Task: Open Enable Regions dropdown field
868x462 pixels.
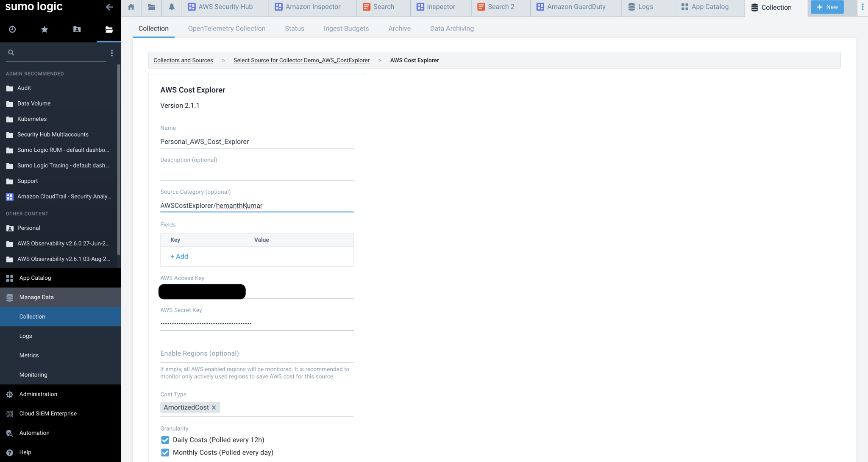Action: pyautogui.click(x=257, y=353)
